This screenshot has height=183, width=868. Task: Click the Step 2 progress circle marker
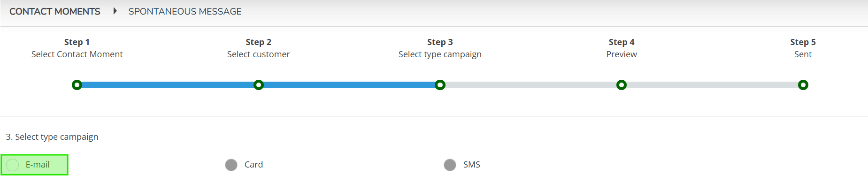coord(259,85)
